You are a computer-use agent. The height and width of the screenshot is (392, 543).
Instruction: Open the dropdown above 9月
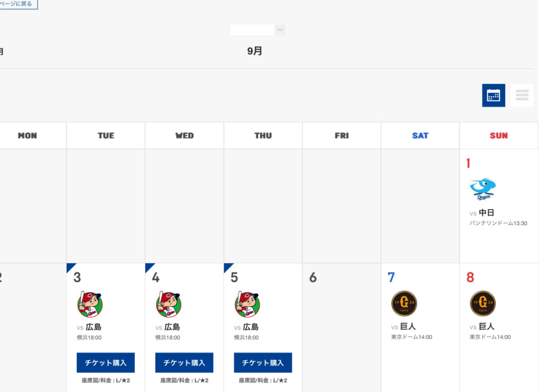(x=258, y=30)
